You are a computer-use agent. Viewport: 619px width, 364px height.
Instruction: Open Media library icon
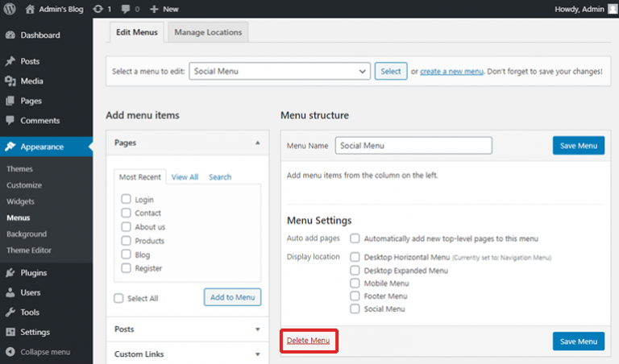click(10, 81)
